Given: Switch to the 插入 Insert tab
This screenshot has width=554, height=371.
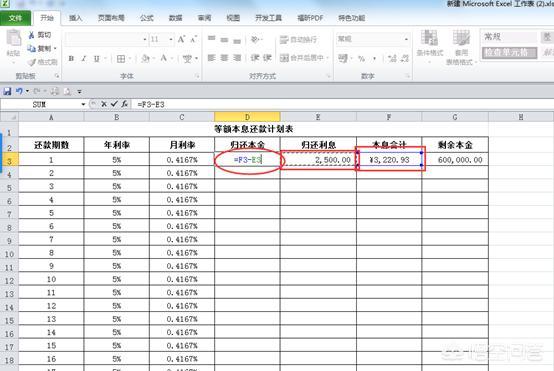Looking at the screenshot, I should click(x=75, y=18).
